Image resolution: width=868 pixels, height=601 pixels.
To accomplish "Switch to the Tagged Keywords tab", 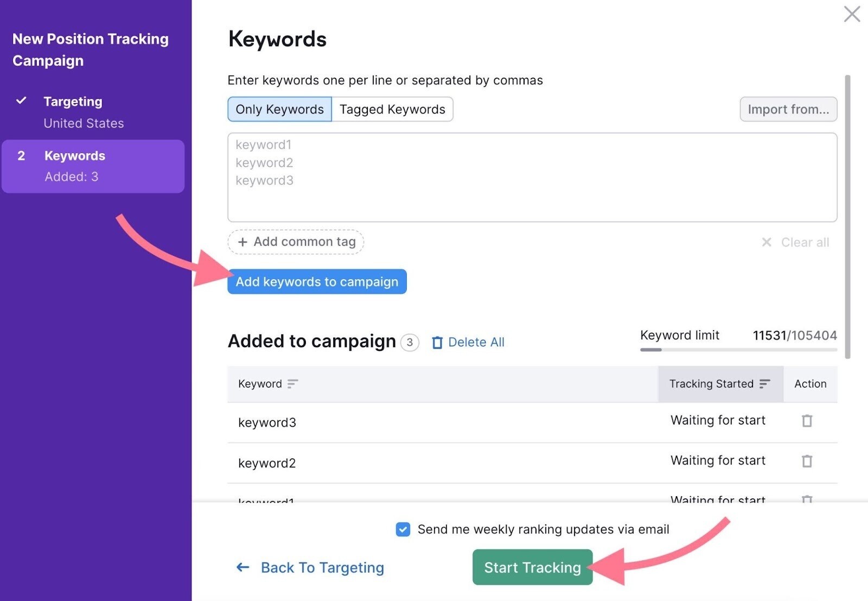I will click(392, 109).
